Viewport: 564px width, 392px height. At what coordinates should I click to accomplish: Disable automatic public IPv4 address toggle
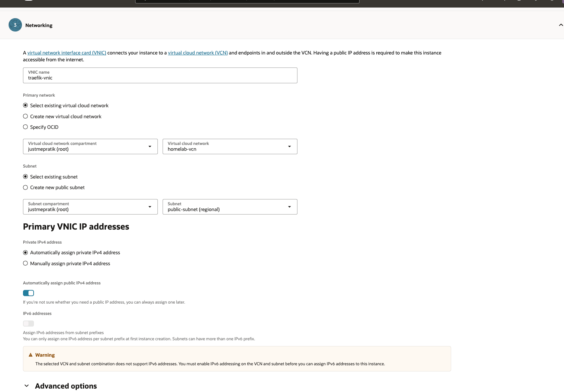click(28, 293)
